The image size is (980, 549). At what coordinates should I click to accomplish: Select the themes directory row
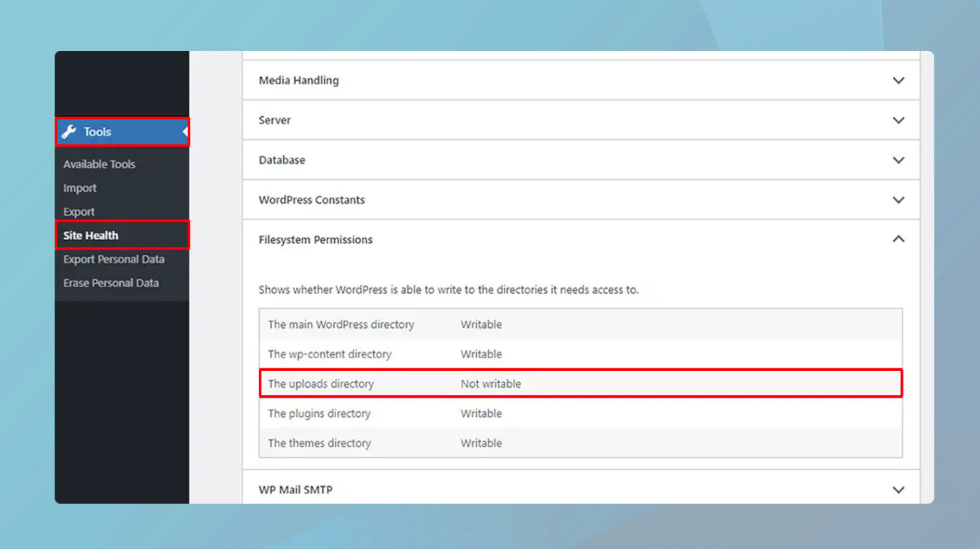[319, 443]
